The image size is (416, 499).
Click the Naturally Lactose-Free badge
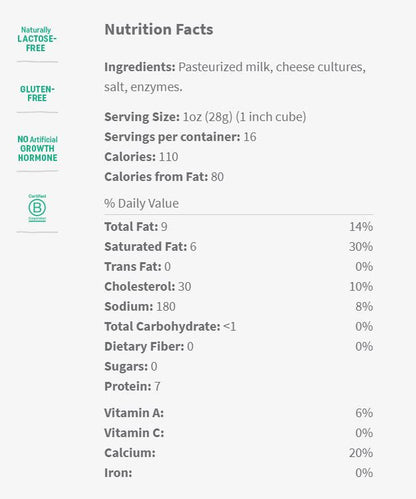point(37,39)
